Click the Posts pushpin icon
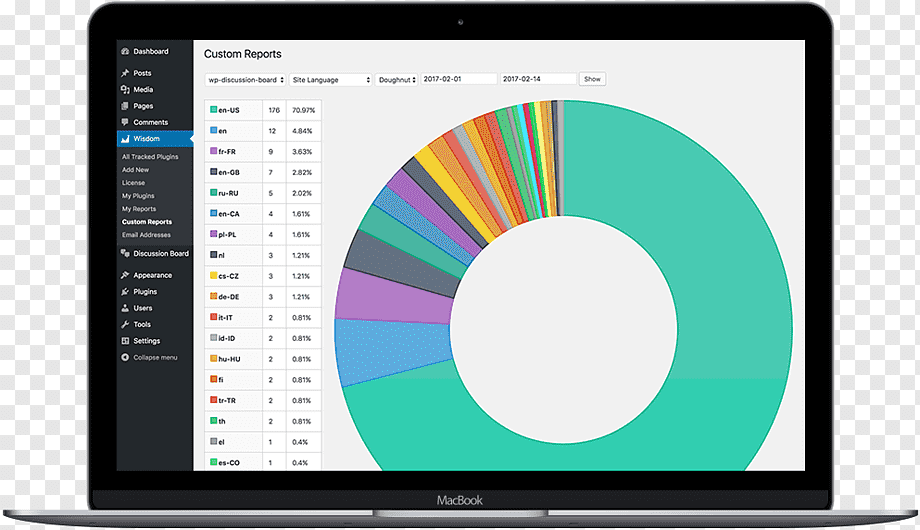920x530 pixels. [x=125, y=73]
